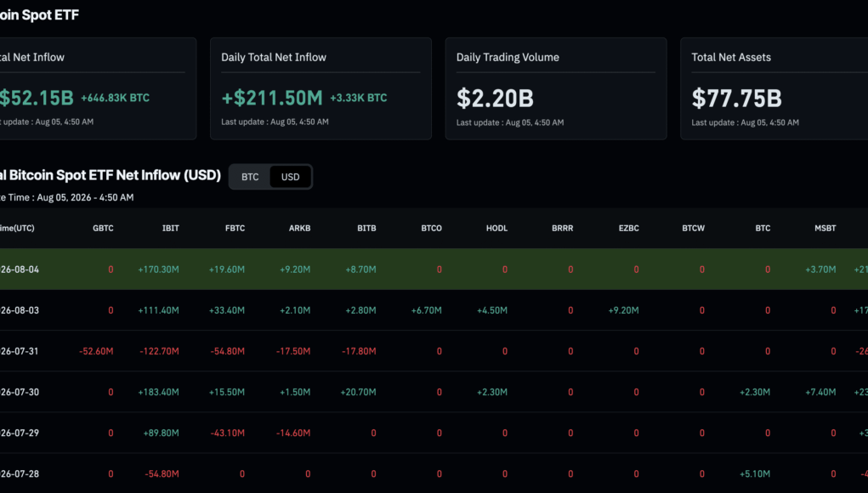Click BITB +2.80M cell

click(360, 310)
